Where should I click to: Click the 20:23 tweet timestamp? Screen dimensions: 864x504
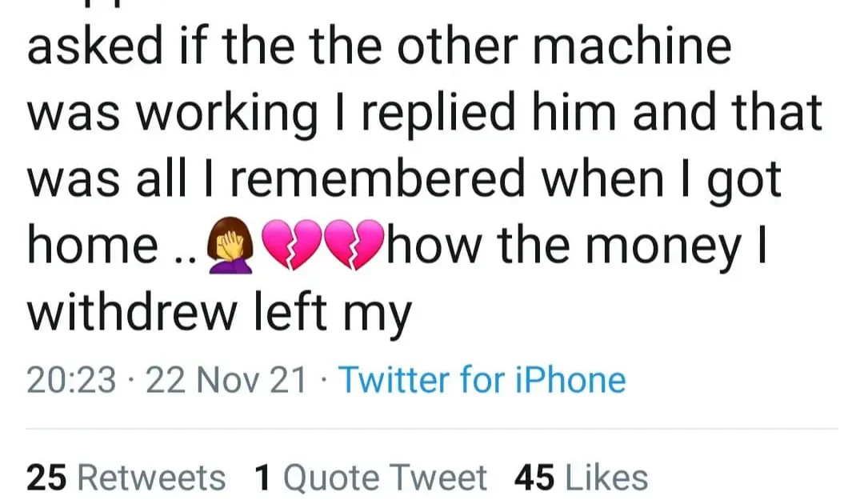click(72, 379)
